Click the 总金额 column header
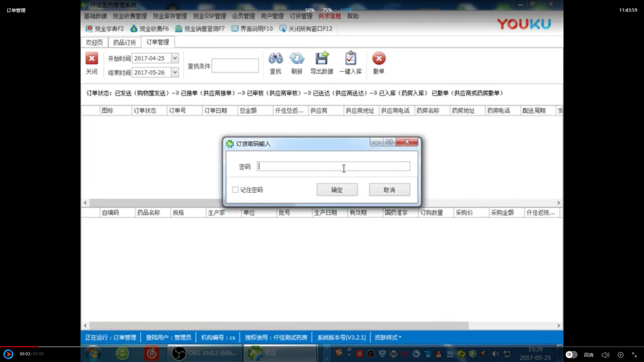644x362 pixels. tap(255, 111)
